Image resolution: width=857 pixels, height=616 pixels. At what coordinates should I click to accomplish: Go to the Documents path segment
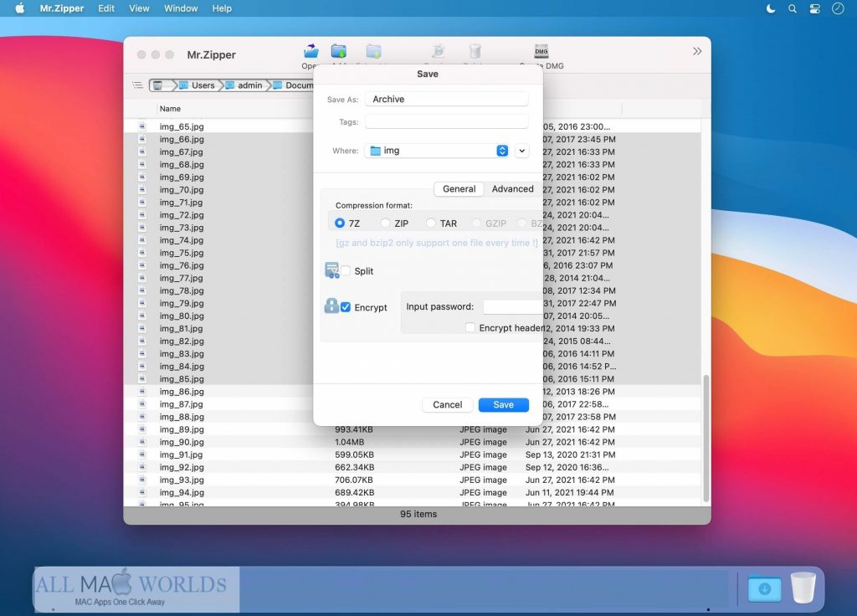293,85
